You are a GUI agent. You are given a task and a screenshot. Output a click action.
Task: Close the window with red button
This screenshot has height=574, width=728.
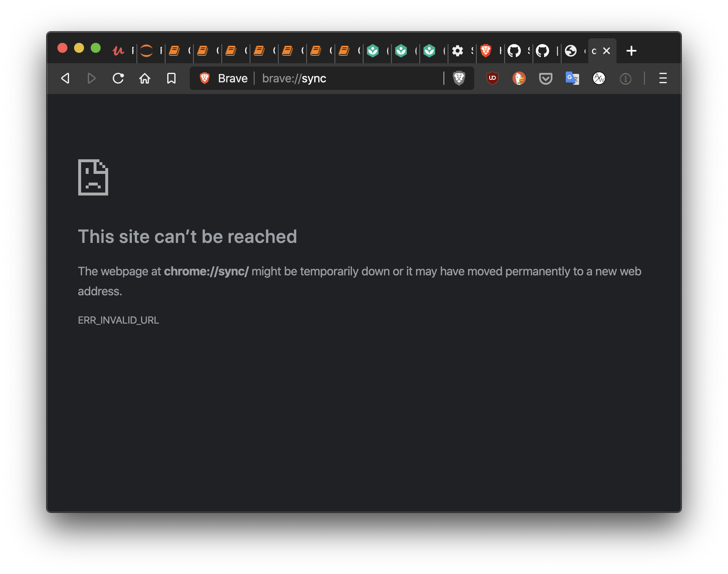(62, 48)
